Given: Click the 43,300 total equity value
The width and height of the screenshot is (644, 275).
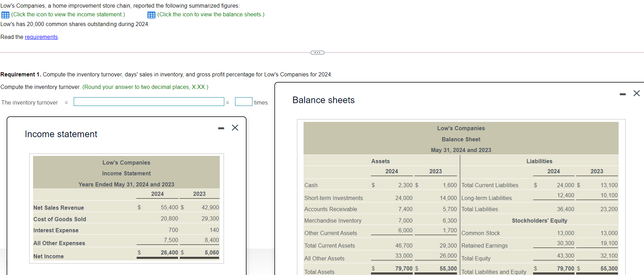Looking at the screenshot, I should (565, 256).
